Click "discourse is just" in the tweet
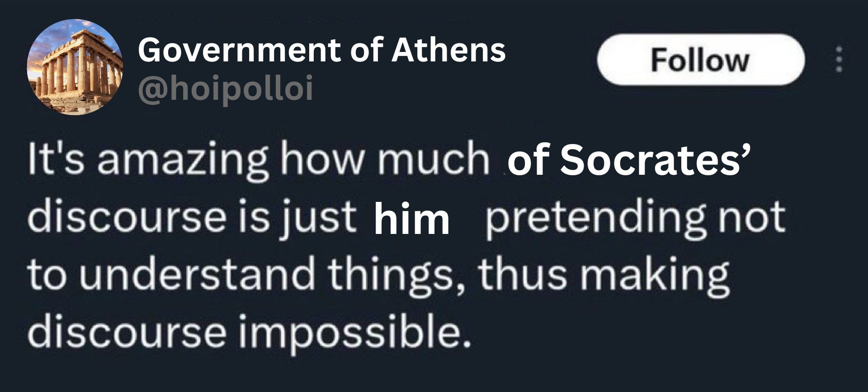Image resolution: width=868 pixels, height=392 pixels. tap(190, 218)
